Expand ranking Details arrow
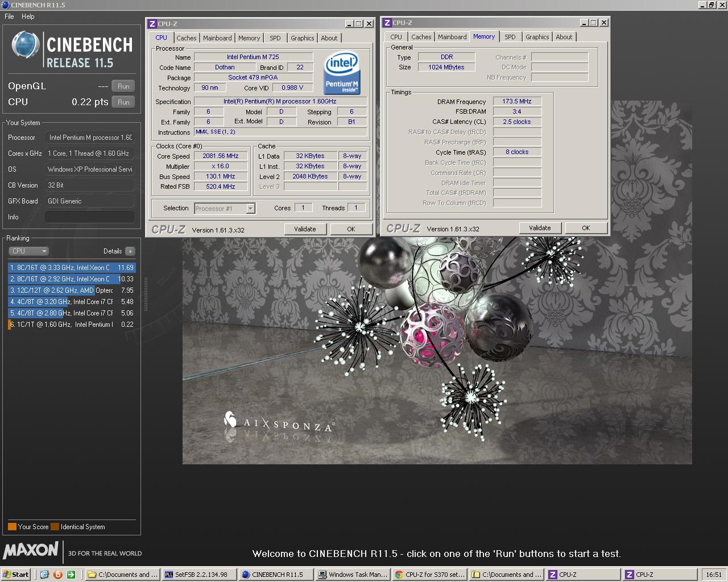Screen dimensions: 728x582 pos(130,251)
